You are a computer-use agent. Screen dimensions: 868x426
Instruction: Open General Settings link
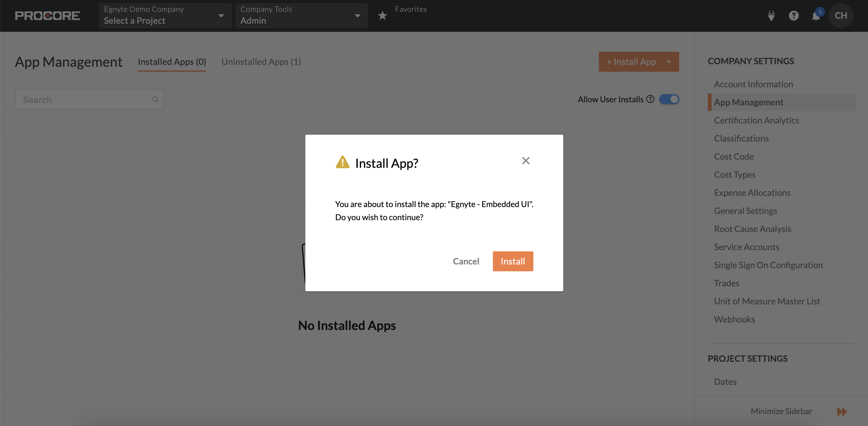(745, 211)
